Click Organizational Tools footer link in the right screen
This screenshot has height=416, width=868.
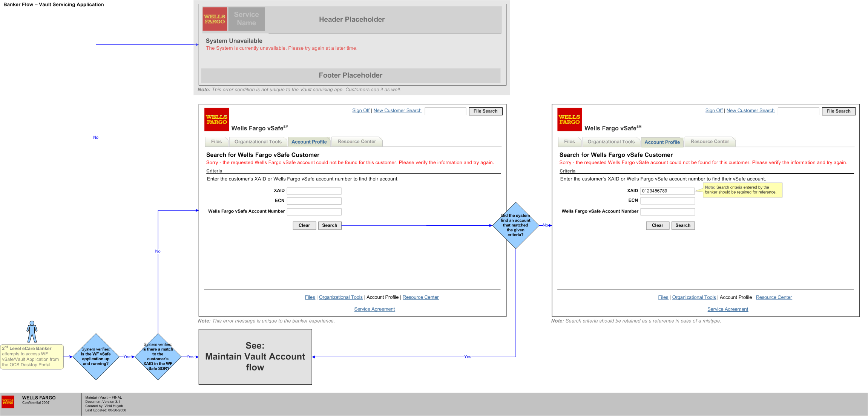click(694, 297)
